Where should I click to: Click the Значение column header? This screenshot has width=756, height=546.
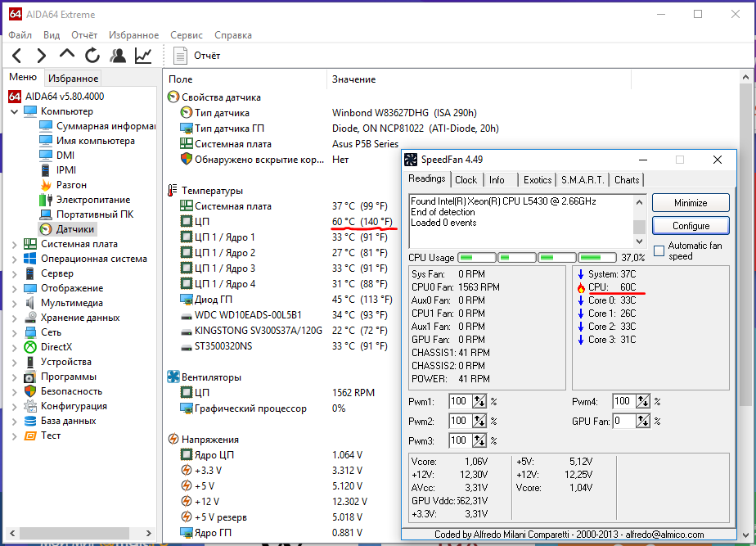click(479, 79)
